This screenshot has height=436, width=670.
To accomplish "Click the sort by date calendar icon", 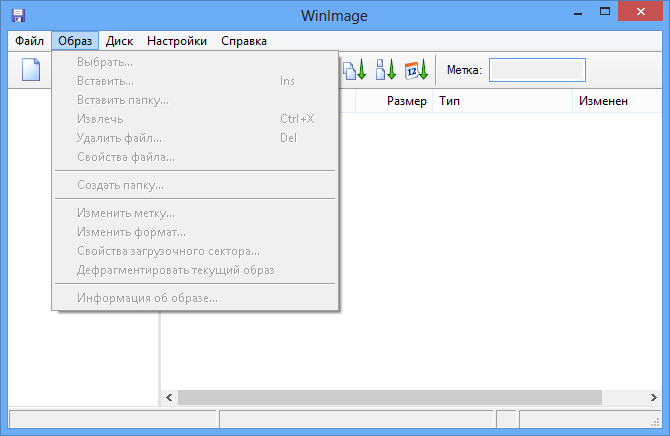I will click(x=416, y=70).
